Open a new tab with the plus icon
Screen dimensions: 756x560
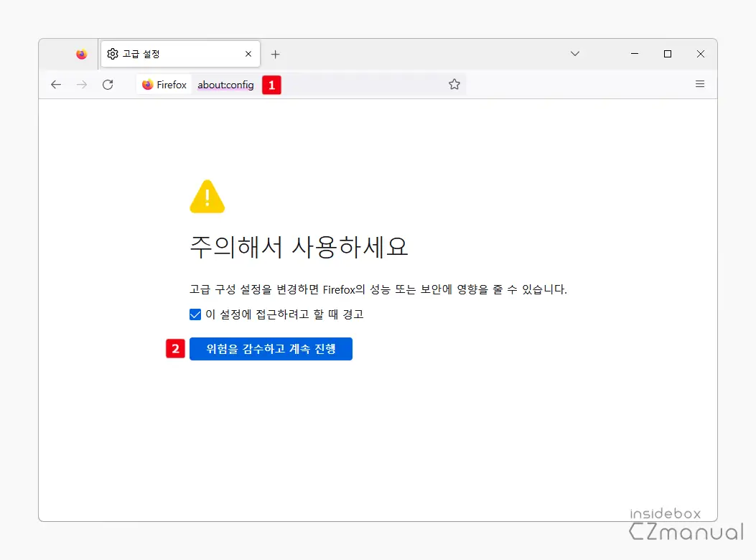tap(276, 53)
